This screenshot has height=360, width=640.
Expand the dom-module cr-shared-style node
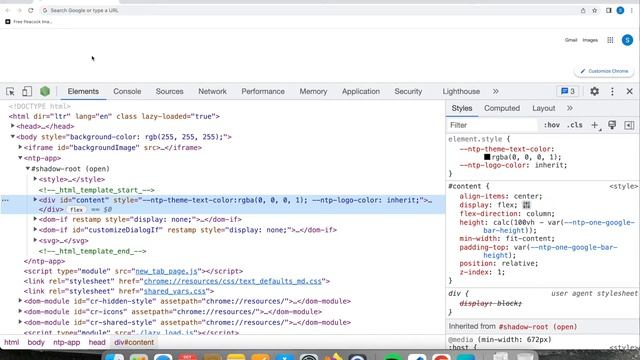(20, 322)
